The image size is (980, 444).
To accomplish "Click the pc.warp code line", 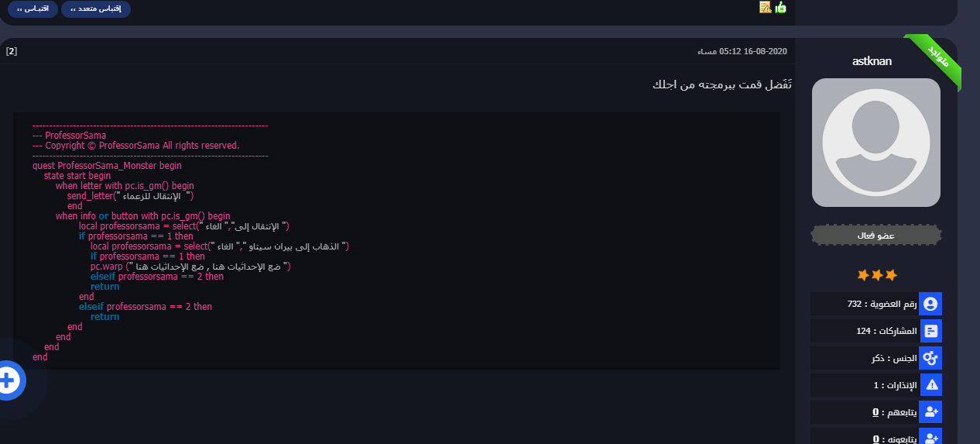I will 190,267.
